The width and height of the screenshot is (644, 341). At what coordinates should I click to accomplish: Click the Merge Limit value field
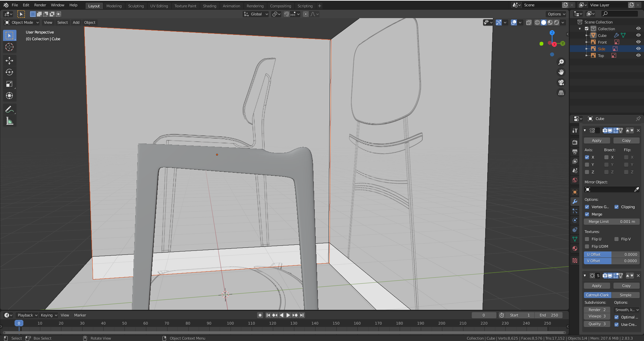(612, 222)
